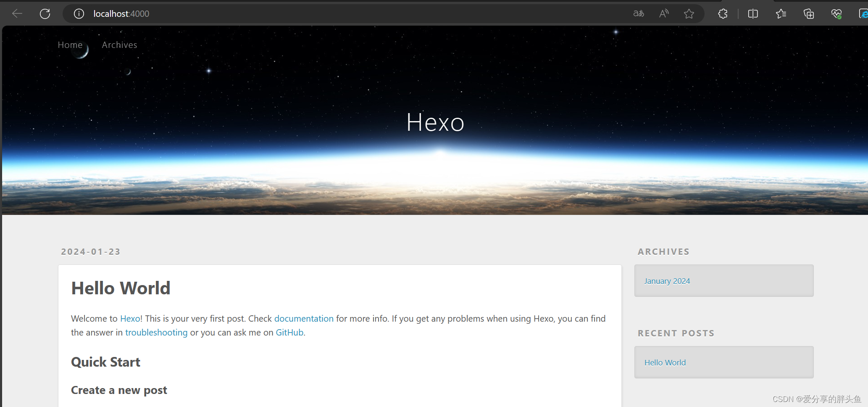This screenshot has width=868, height=407.
Task: Open Hello World under Recent Posts
Action: (665, 362)
